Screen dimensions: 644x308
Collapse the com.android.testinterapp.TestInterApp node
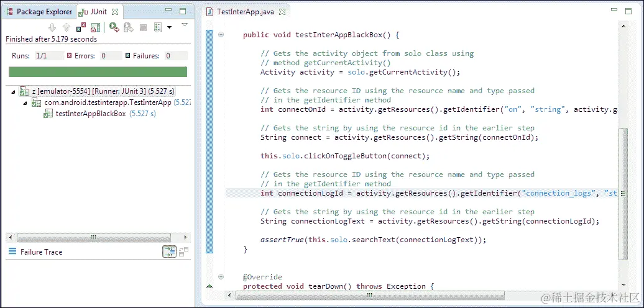26,103
